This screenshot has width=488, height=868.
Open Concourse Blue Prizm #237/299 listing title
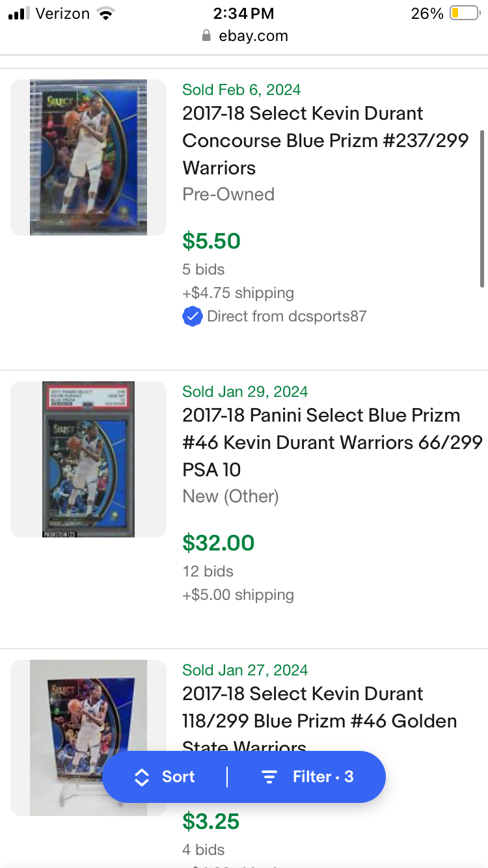coord(325,141)
